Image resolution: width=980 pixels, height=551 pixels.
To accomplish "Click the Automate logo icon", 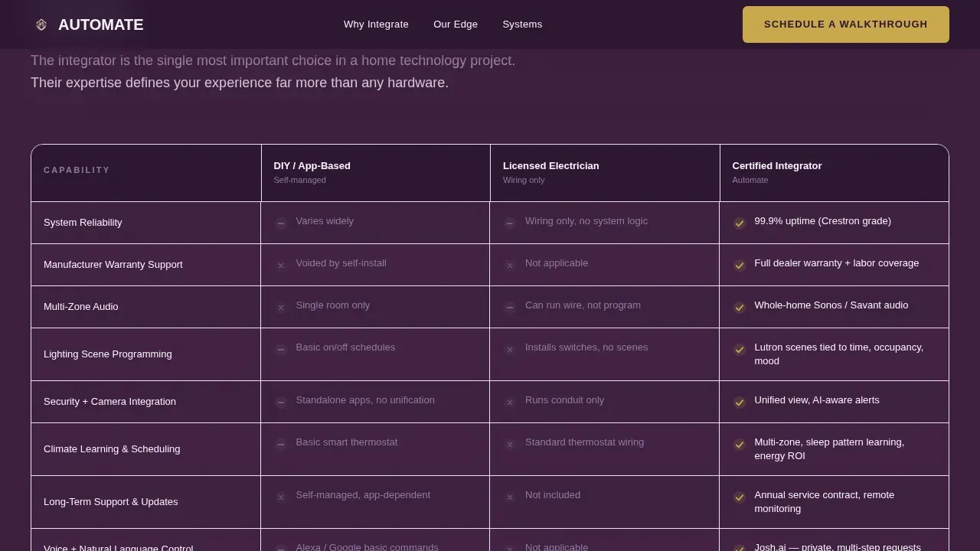I will (41, 24).
